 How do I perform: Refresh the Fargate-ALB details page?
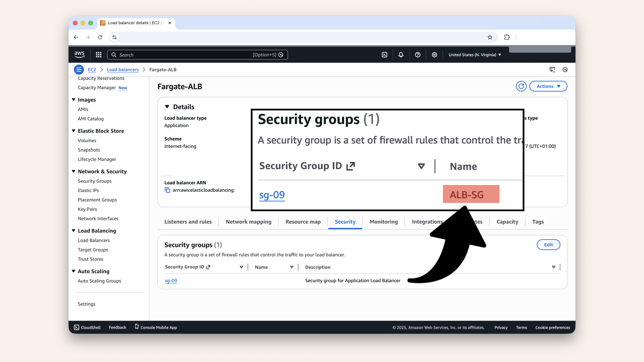[521, 86]
